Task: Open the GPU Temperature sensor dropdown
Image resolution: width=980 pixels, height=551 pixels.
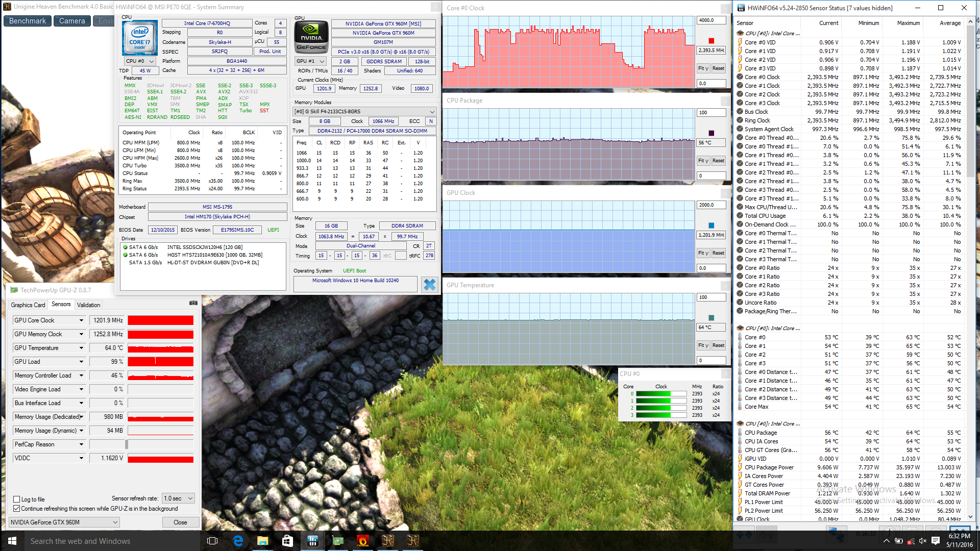Action: point(81,348)
